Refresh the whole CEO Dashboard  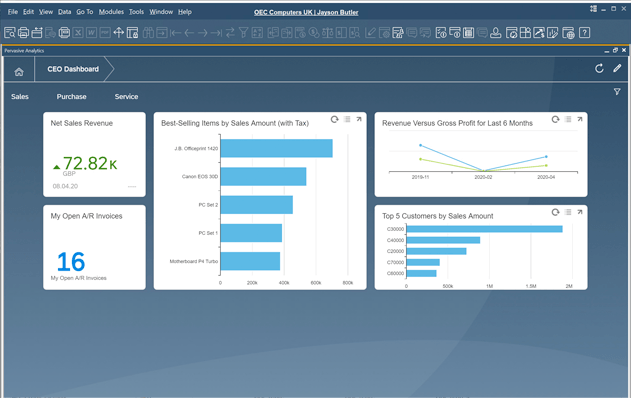point(599,68)
